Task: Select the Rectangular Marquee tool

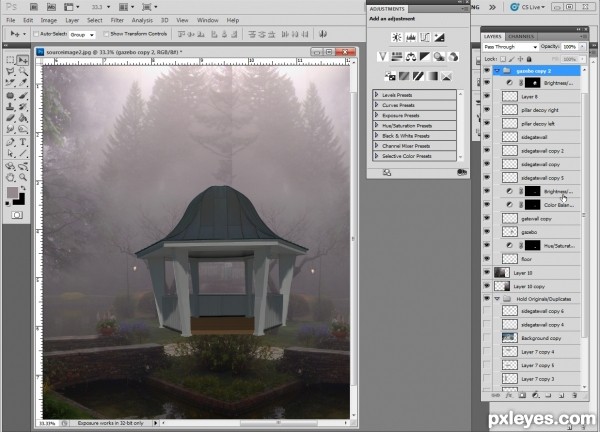Action: pos(10,60)
